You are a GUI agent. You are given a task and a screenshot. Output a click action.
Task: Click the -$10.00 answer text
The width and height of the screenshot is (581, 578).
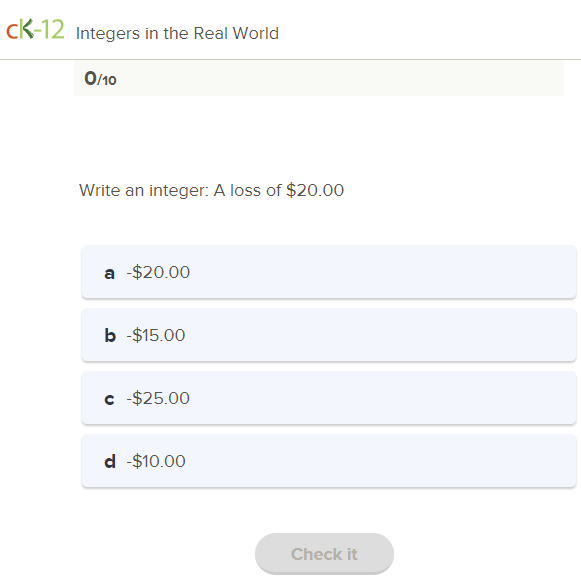(156, 461)
